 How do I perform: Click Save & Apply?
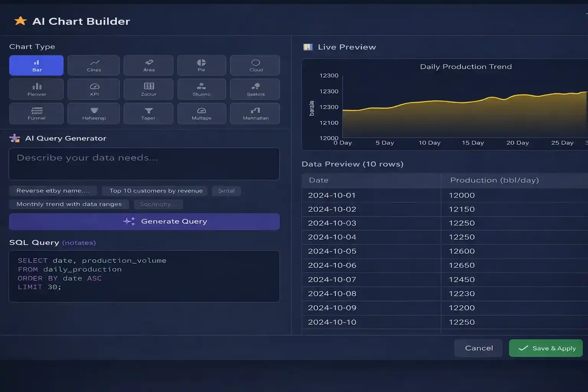coord(546,348)
